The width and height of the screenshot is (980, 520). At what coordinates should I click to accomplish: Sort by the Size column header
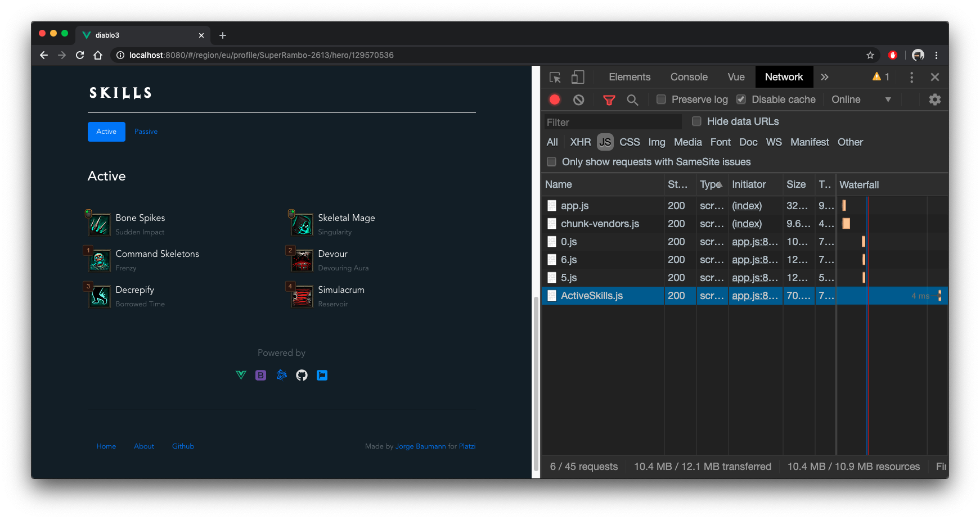click(x=798, y=184)
